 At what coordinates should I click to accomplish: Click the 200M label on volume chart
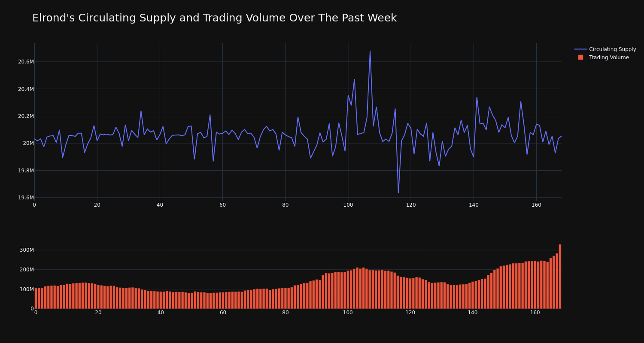(x=27, y=270)
